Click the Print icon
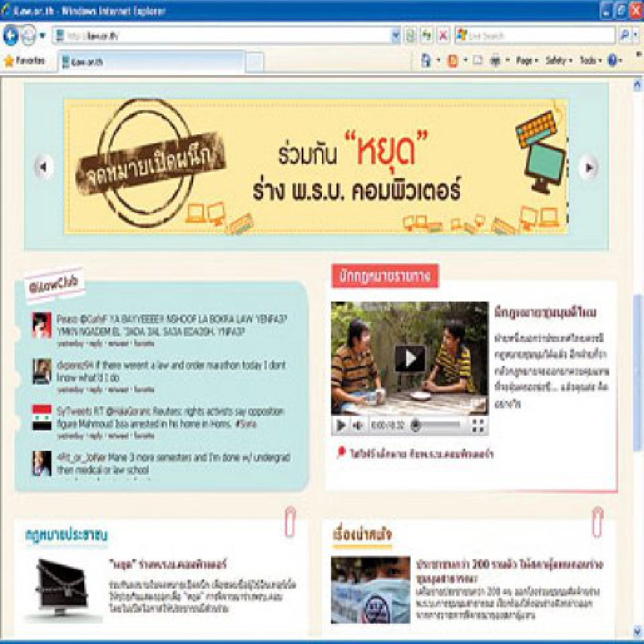The height and width of the screenshot is (644, 644). (x=495, y=61)
